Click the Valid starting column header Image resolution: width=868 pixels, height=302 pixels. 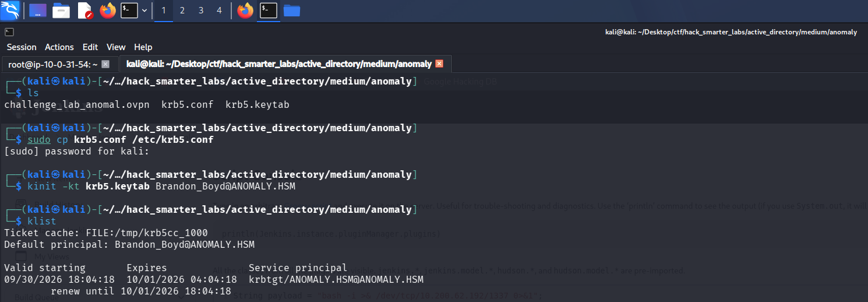45,268
